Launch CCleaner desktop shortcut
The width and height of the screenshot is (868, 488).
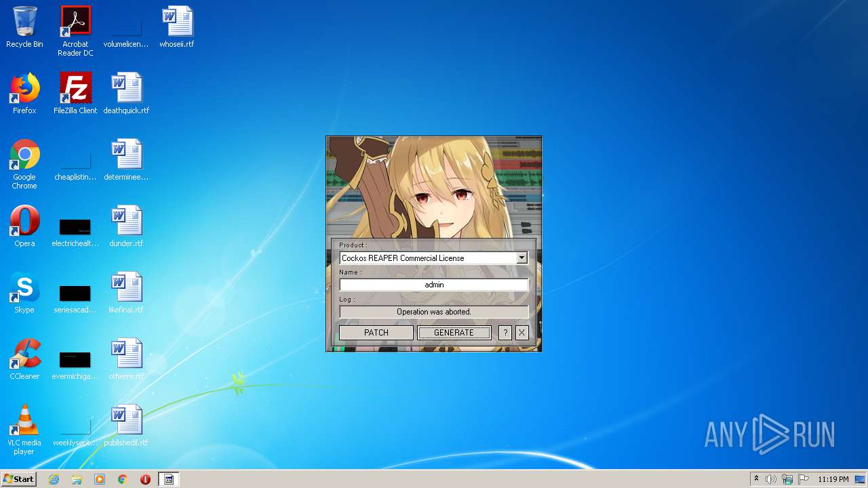tap(24, 359)
